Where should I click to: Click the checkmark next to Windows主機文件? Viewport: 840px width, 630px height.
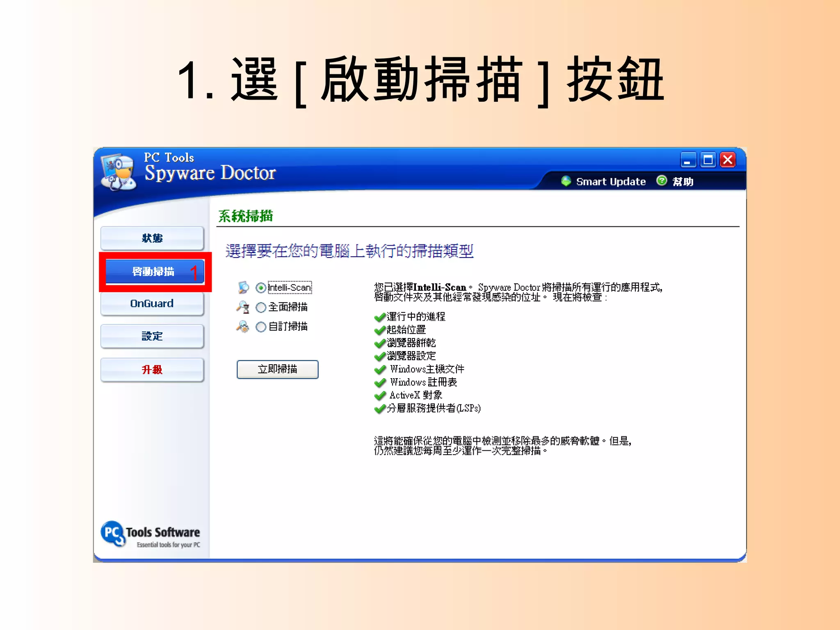pyautogui.click(x=380, y=370)
